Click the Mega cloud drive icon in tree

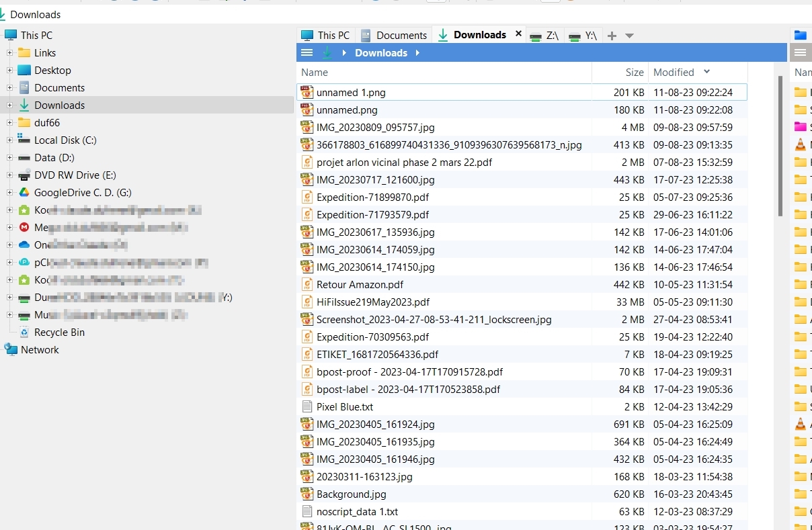(x=24, y=228)
